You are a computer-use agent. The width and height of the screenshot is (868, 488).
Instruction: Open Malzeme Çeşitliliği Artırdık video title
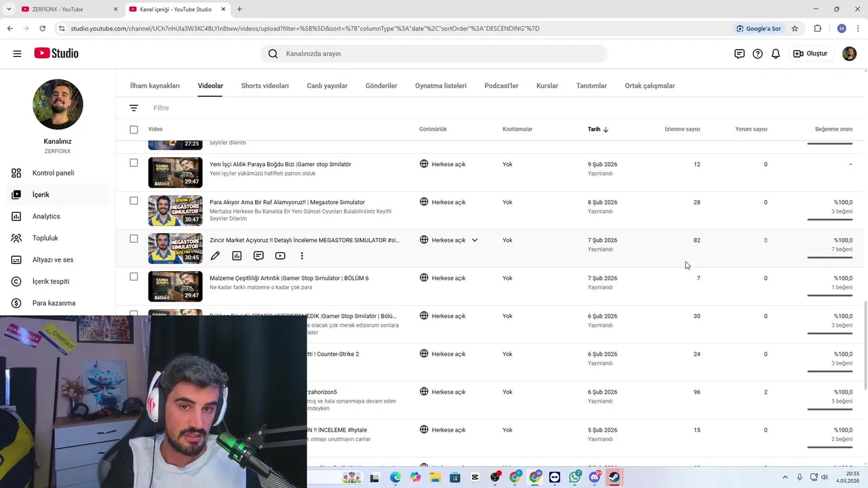click(x=289, y=278)
